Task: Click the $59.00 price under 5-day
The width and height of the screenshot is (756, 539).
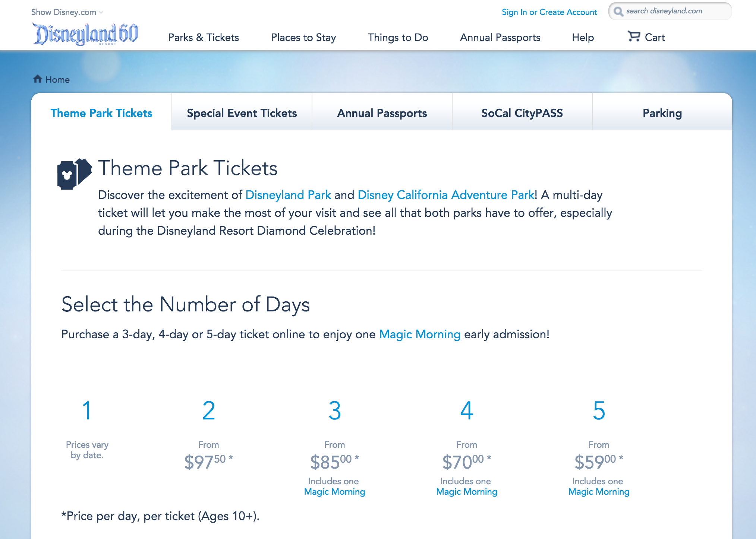Action: pos(599,462)
